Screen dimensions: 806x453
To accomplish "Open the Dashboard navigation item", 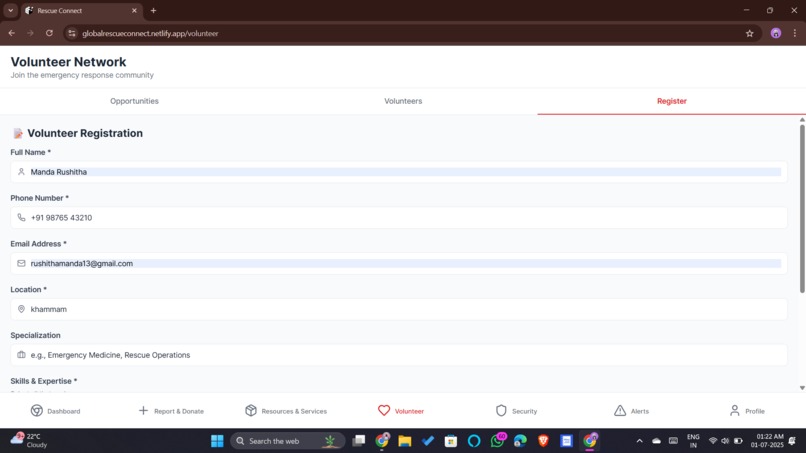I will click(x=56, y=411).
